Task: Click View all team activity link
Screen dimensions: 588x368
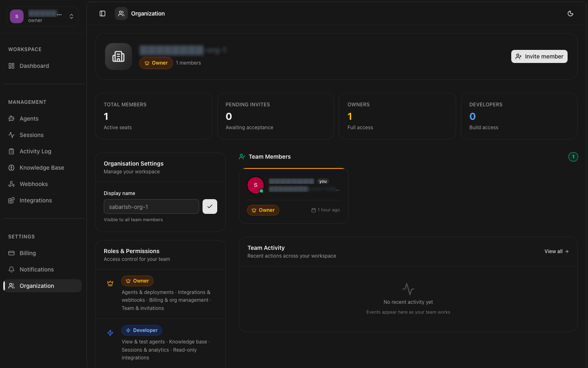Action: click(x=557, y=251)
